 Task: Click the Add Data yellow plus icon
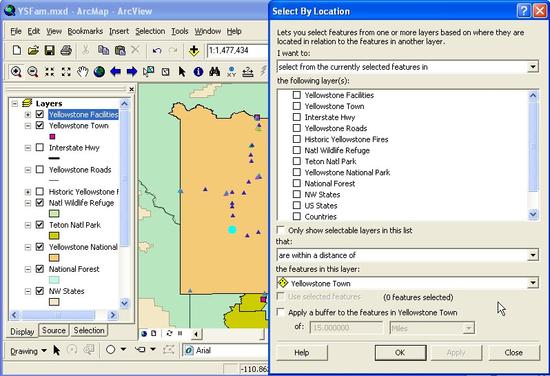[194, 51]
